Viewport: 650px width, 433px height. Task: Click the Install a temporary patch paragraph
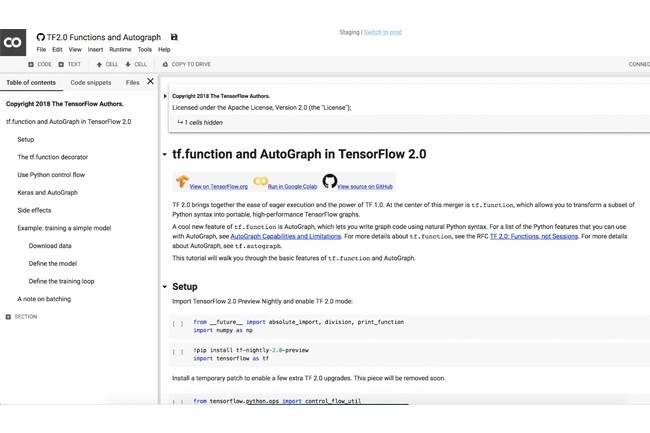click(x=309, y=378)
